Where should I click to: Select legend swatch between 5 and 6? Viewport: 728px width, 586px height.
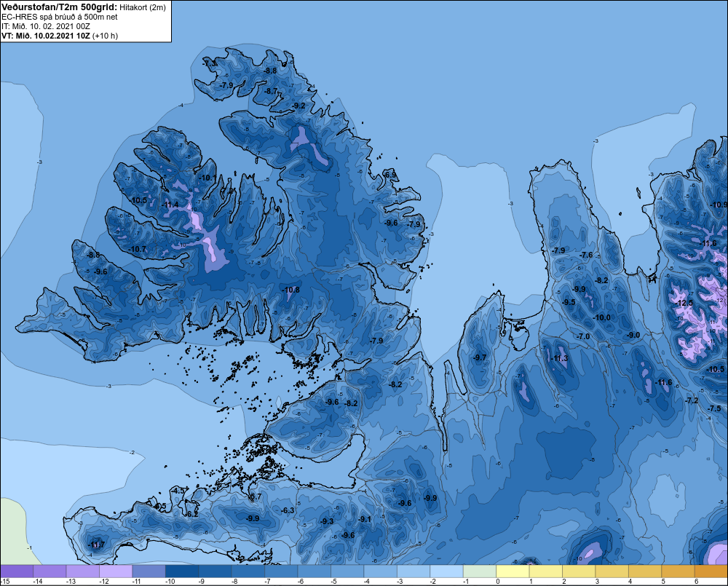678,571
